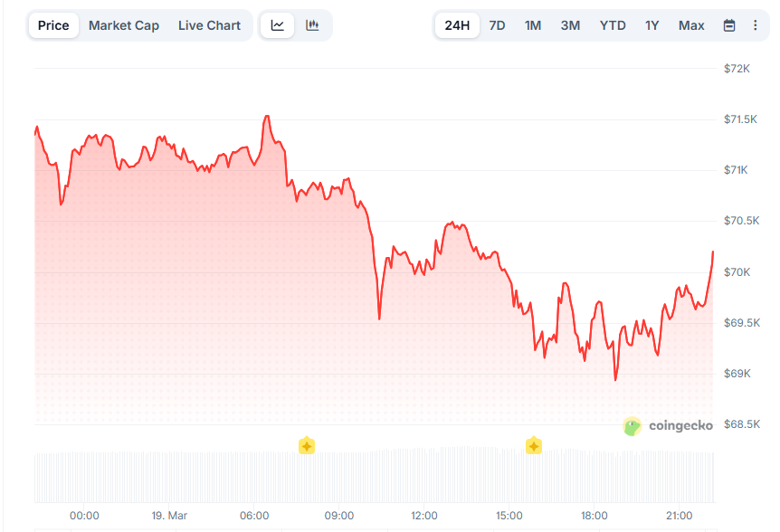Viewport: 780px width, 532px height.
Task: Switch chart to 1Y range
Action: point(652,25)
